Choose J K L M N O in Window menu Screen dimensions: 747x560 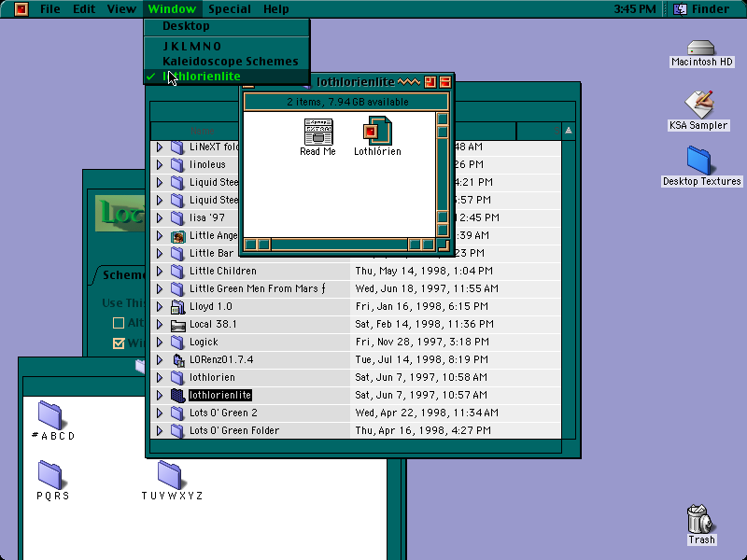pos(227,46)
